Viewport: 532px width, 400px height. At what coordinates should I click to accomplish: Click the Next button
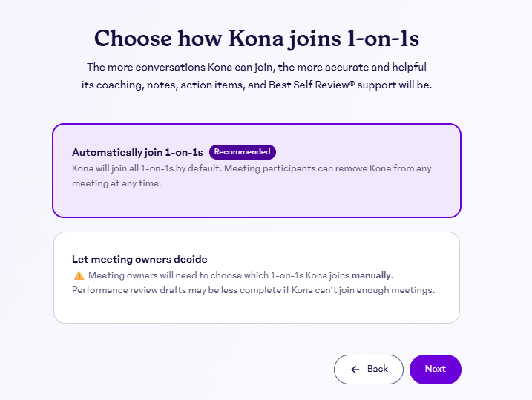pyautogui.click(x=435, y=370)
